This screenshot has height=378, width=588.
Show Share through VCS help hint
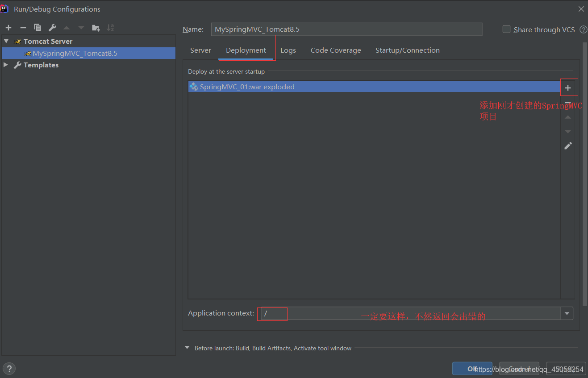coord(583,29)
